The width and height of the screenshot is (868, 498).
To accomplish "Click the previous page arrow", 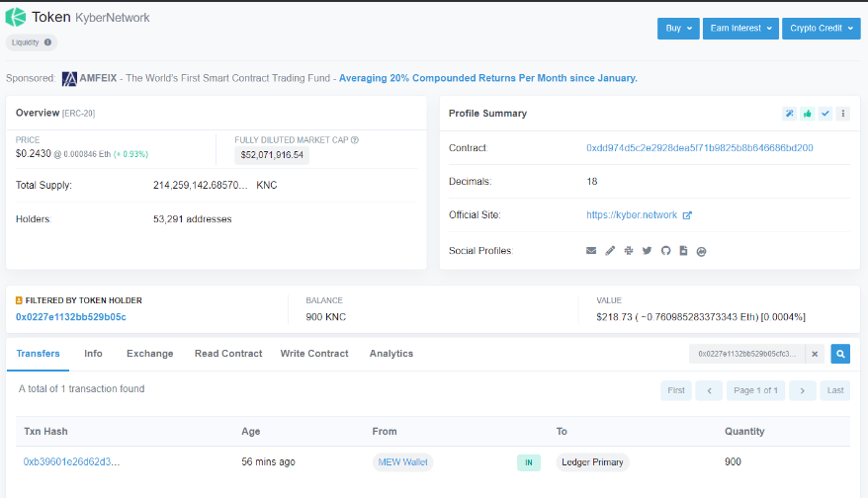I will [x=709, y=390].
